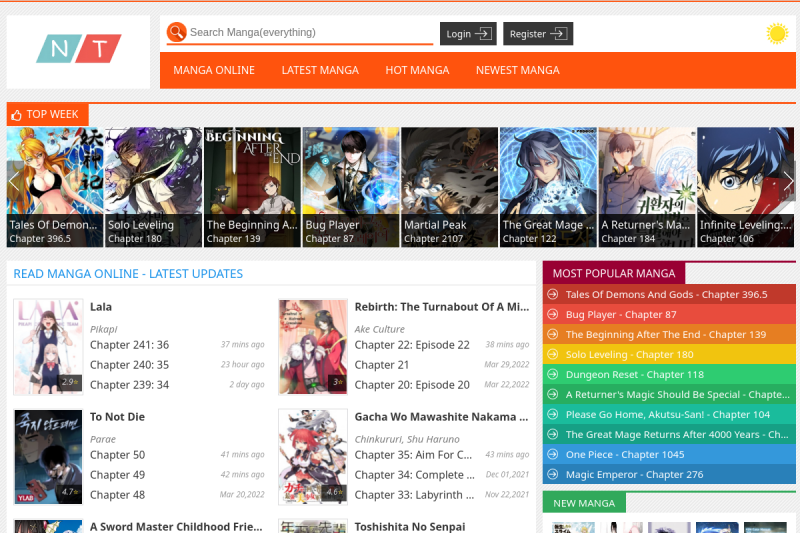
Task: Click the Gacha Wo Mawashite cover thumbnail
Action: 313,457
